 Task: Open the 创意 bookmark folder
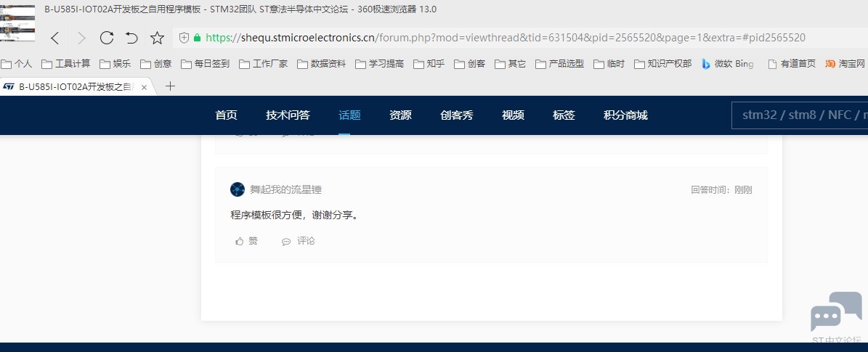pyautogui.click(x=156, y=64)
